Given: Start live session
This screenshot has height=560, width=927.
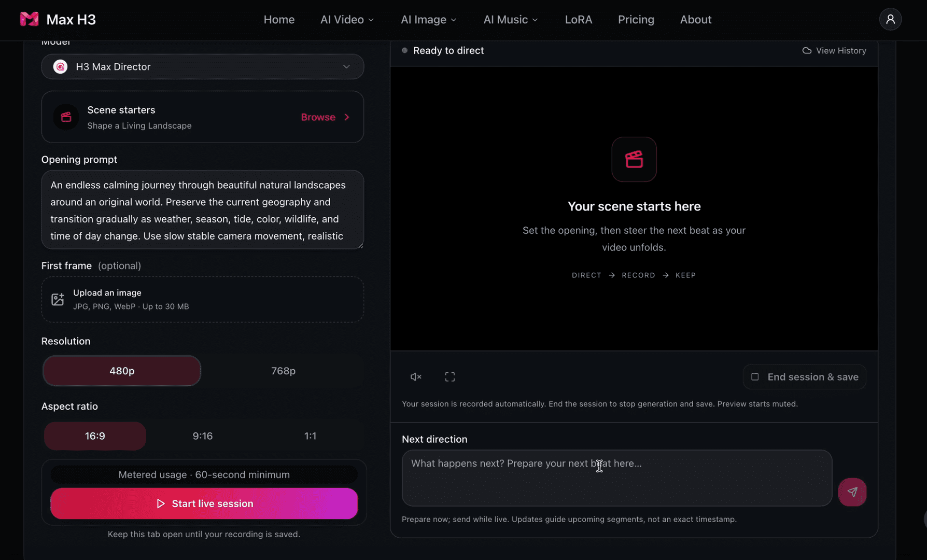Looking at the screenshot, I should pyautogui.click(x=204, y=503).
